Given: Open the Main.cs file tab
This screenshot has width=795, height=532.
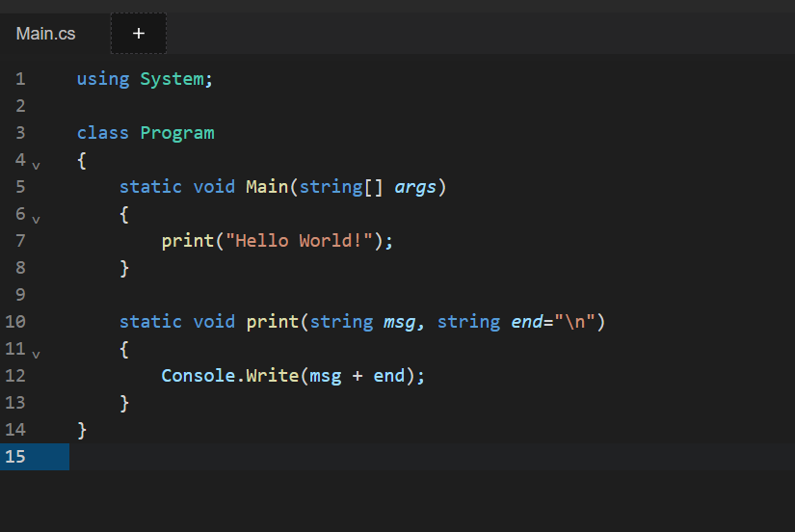Looking at the screenshot, I should (45, 34).
